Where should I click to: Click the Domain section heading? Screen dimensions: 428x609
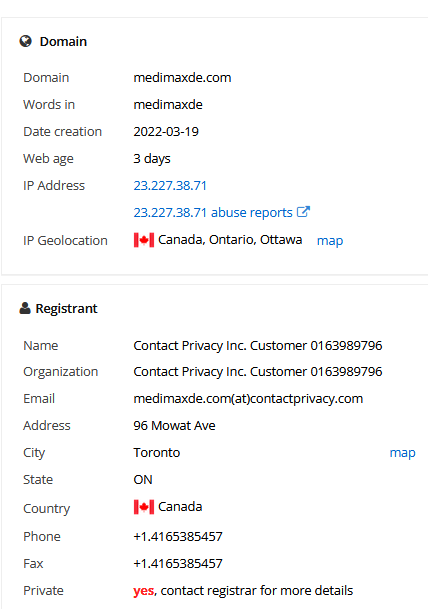coord(63,42)
